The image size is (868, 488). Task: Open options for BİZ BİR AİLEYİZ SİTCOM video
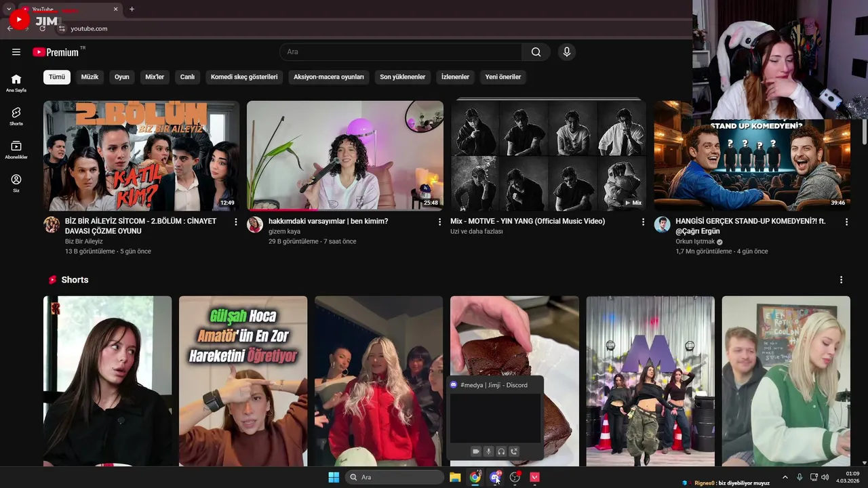tap(236, 222)
